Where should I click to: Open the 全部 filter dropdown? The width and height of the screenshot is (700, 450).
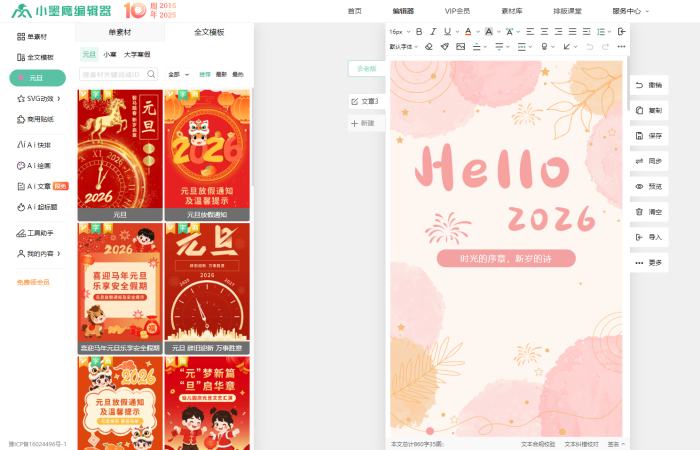pos(177,74)
